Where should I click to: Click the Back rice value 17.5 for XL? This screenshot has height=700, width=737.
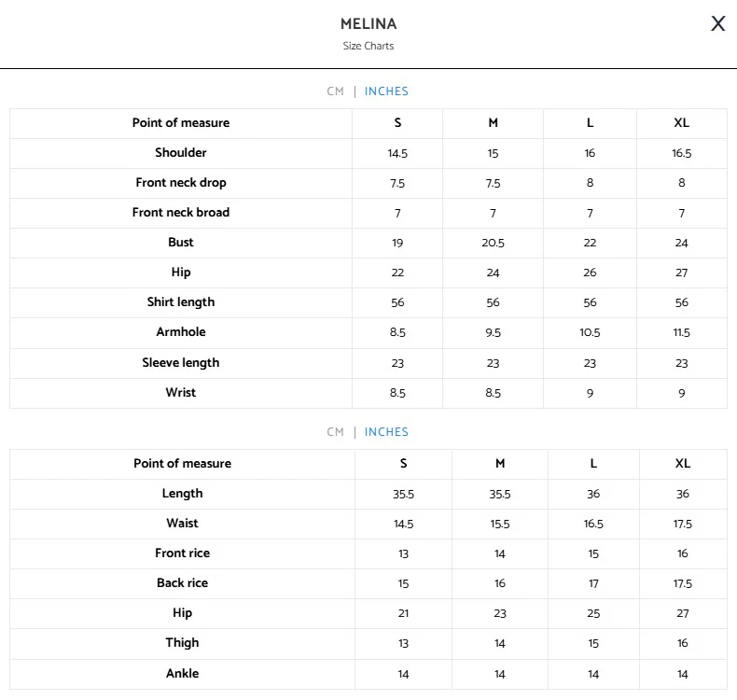pos(683,583)
